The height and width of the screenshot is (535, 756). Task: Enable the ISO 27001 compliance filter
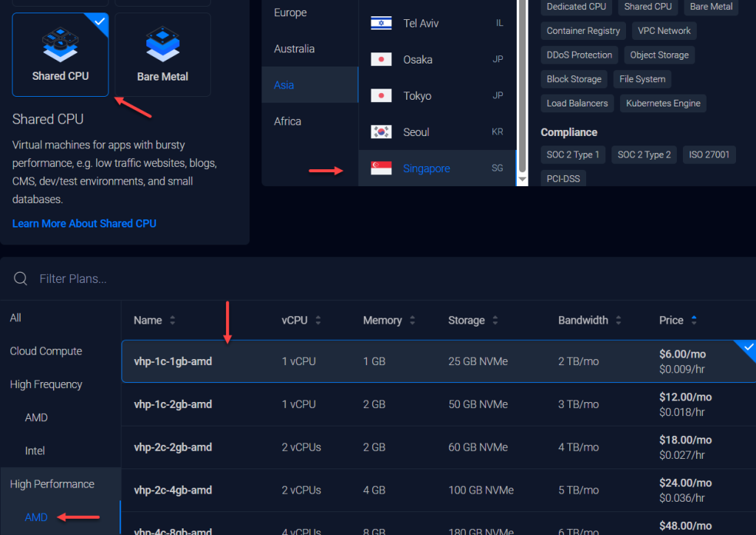tap(709, 154)
